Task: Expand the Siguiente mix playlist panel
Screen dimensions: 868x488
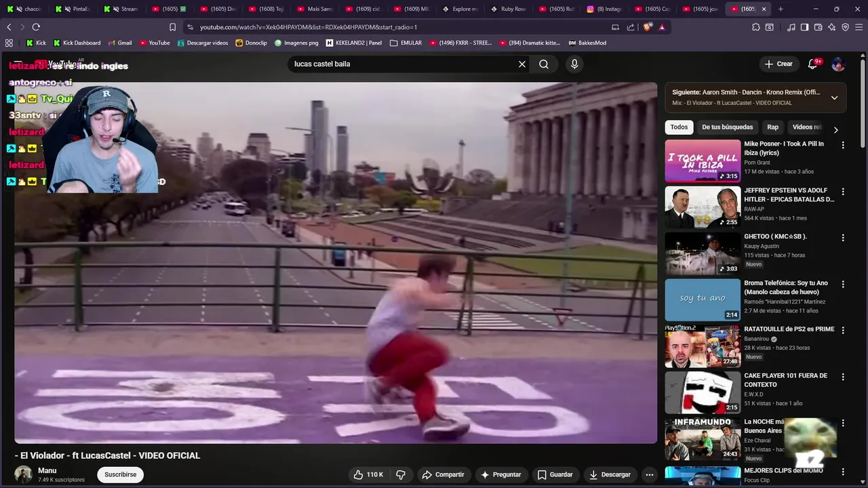Action: [x=834, y=98]
